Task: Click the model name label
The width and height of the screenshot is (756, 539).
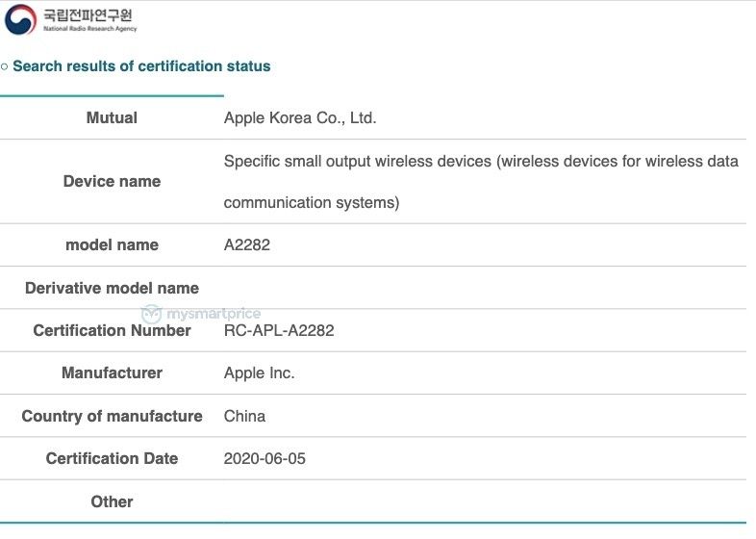Action: click(112, 244)
